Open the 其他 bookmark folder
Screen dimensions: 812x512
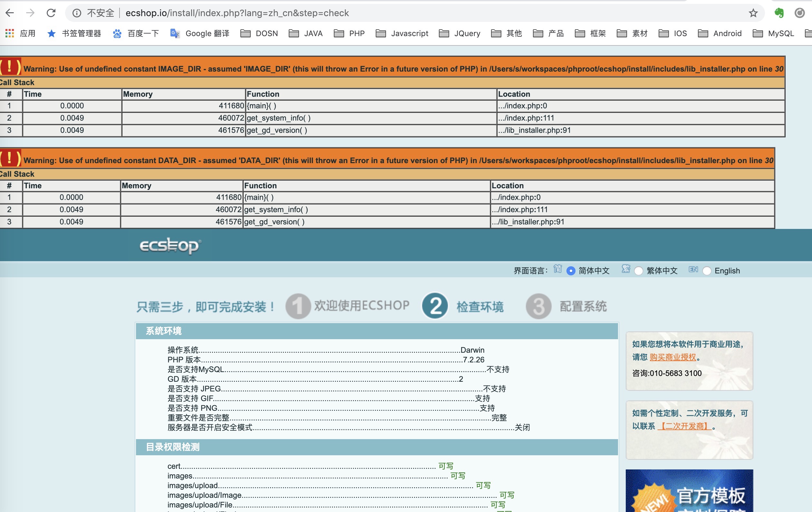point(507,33)
